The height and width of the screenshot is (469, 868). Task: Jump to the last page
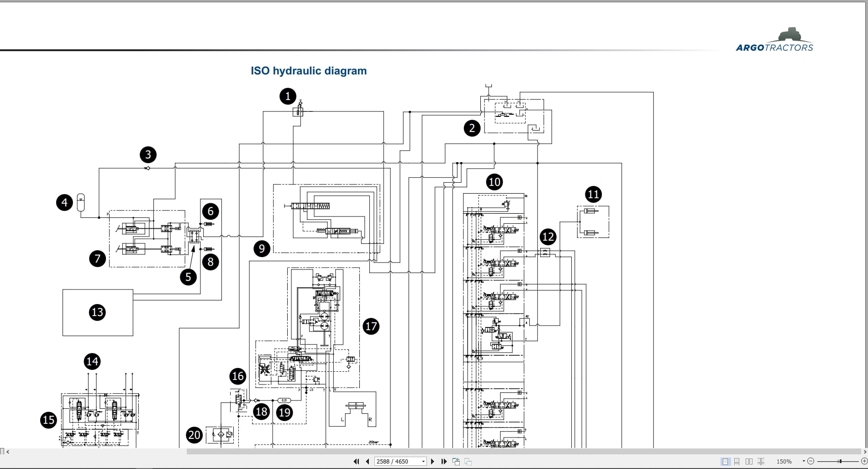(x=444, y=461)
